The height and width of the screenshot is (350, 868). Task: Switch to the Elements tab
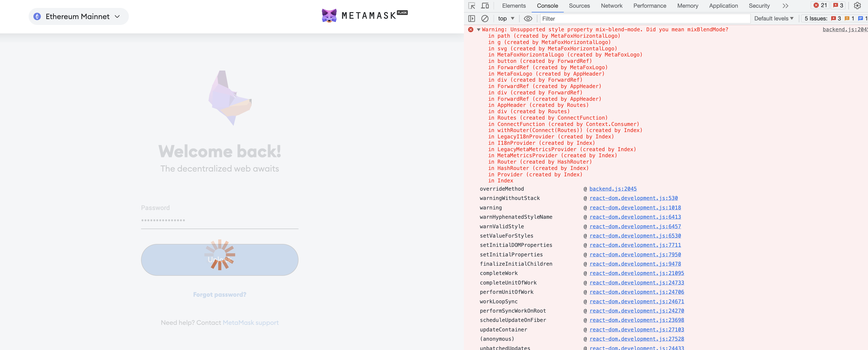click(x=514, y=6)
